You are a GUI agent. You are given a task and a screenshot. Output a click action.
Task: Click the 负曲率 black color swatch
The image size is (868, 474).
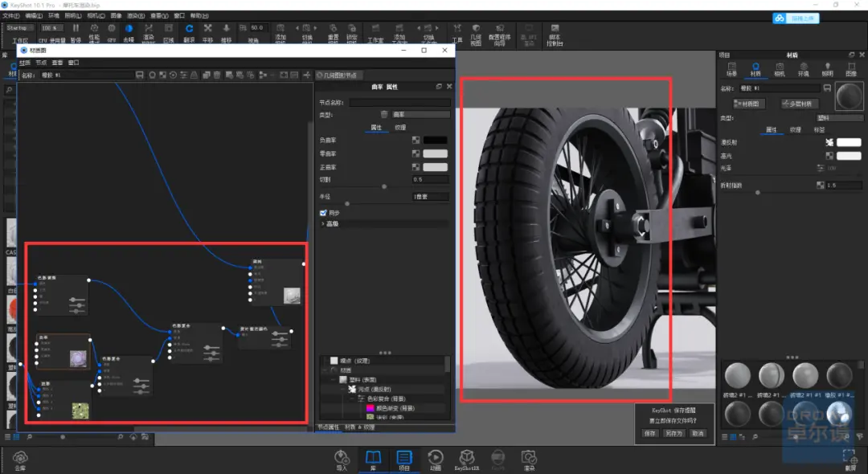tap(435, 140)
